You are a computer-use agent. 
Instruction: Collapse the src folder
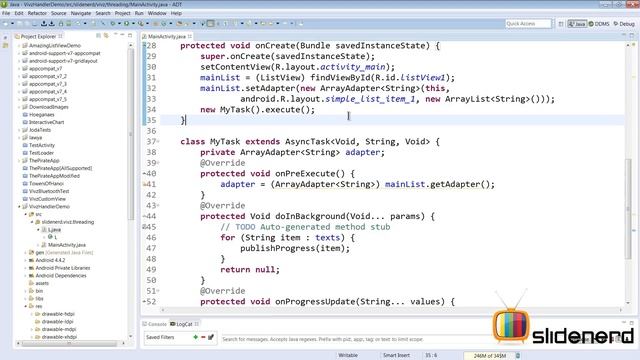26,214
